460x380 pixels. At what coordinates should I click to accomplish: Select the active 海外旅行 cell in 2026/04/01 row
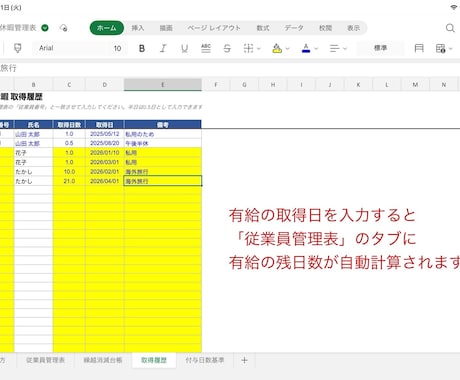point(163,181)
